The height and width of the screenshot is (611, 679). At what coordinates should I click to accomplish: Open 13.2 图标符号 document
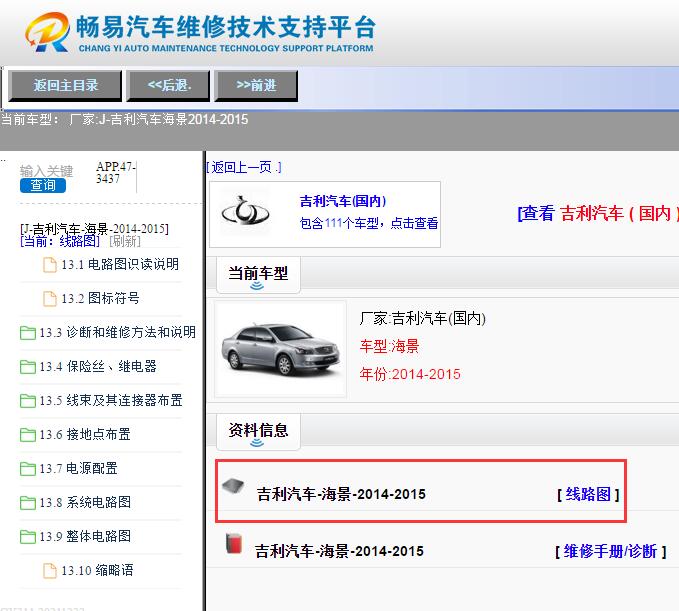tap(100, 298)
